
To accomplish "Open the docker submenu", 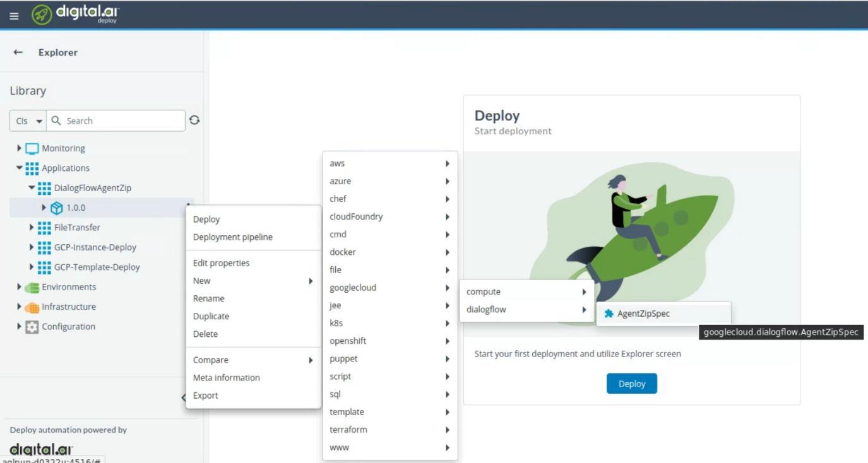I will pyautogui.click(x=389, y=252).
